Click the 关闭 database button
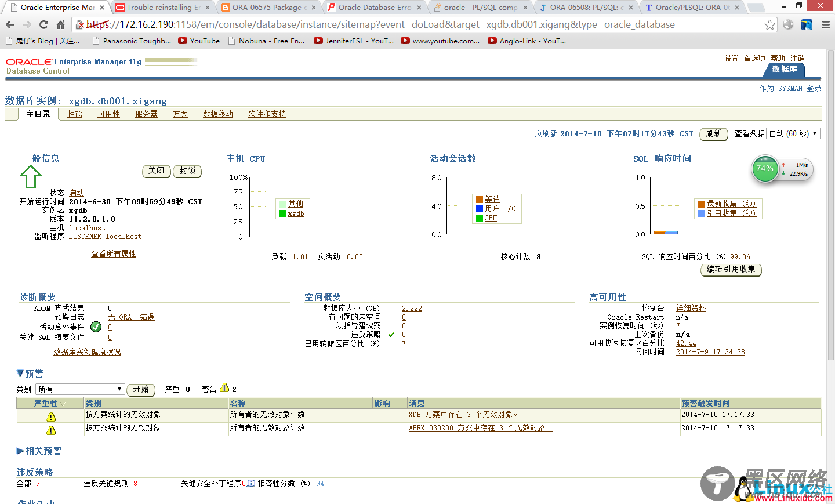Viewport: 835px width, 504px height. (157, 171)
